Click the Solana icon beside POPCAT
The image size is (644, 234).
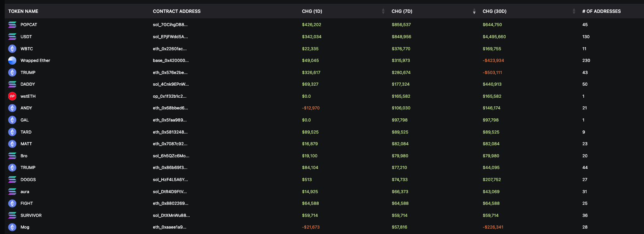point(12,25)
